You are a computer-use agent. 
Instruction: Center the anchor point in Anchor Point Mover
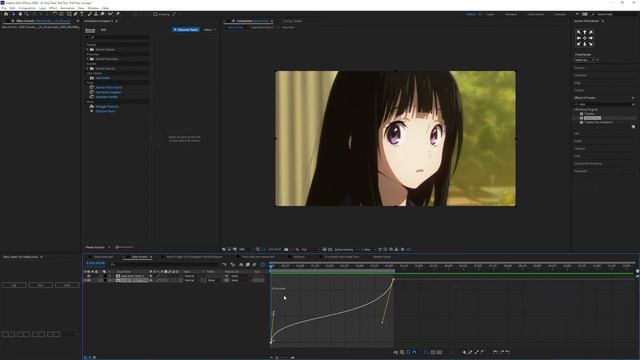tap(584, 38)
